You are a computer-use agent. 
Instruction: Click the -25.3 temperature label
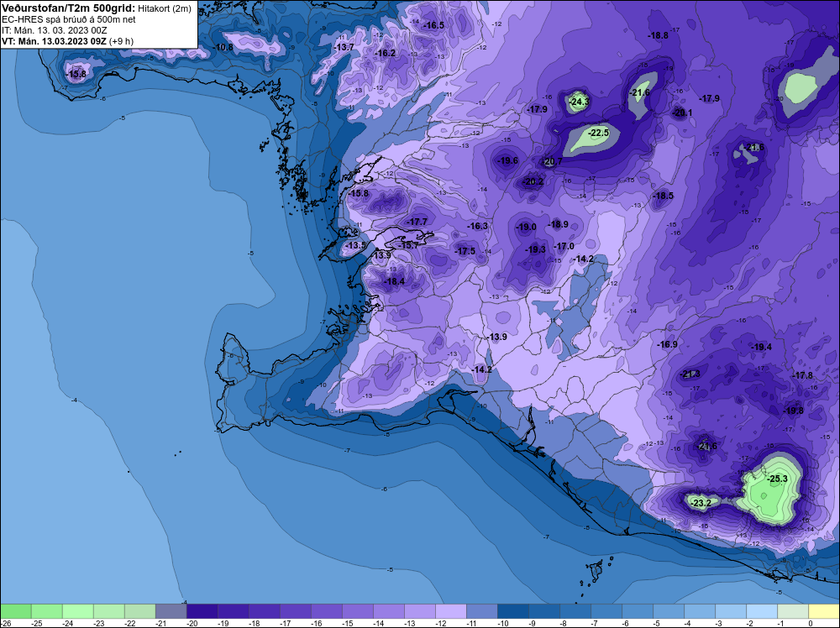pos(777,479)
